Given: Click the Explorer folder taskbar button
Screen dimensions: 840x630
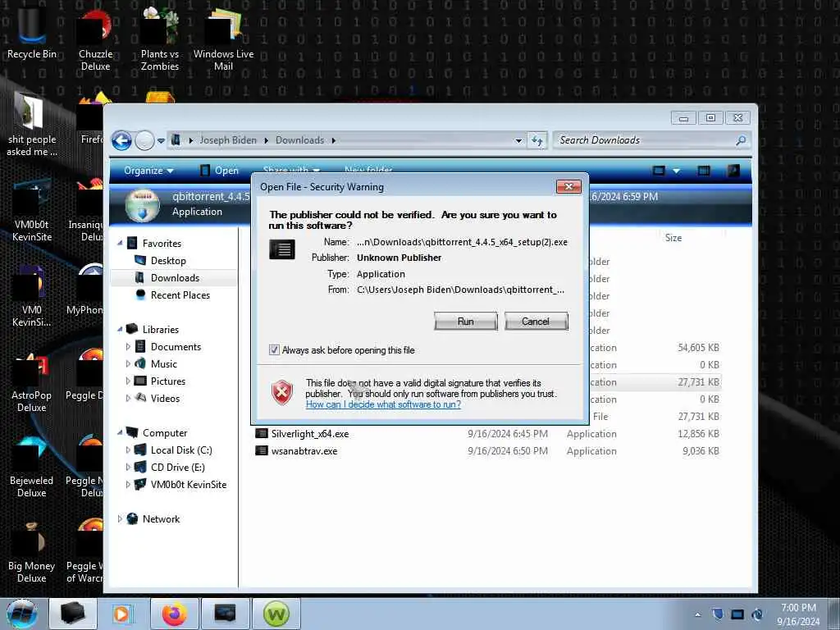Looking at the screenshot, I should pyautogui.click(x=73, y=614).
